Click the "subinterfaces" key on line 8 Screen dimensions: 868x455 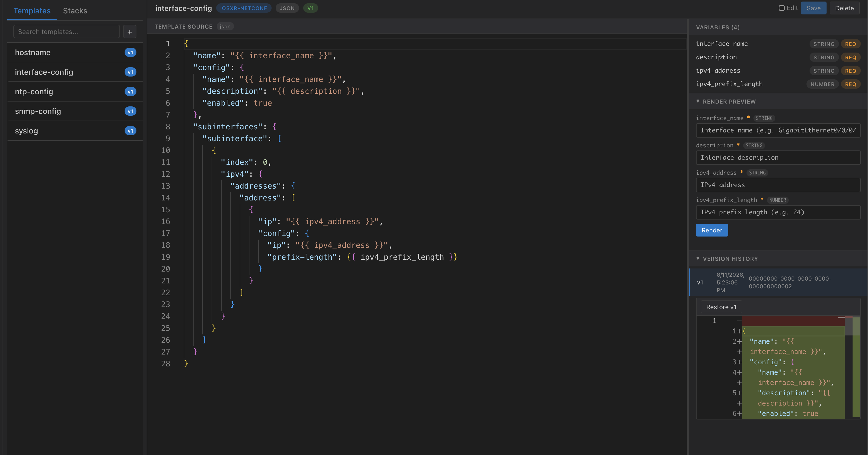228,127
